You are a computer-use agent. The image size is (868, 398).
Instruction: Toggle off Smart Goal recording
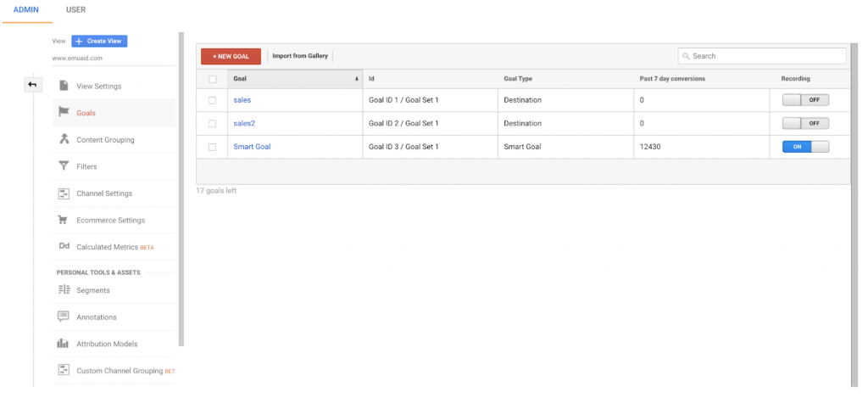(x=805, y=146)
